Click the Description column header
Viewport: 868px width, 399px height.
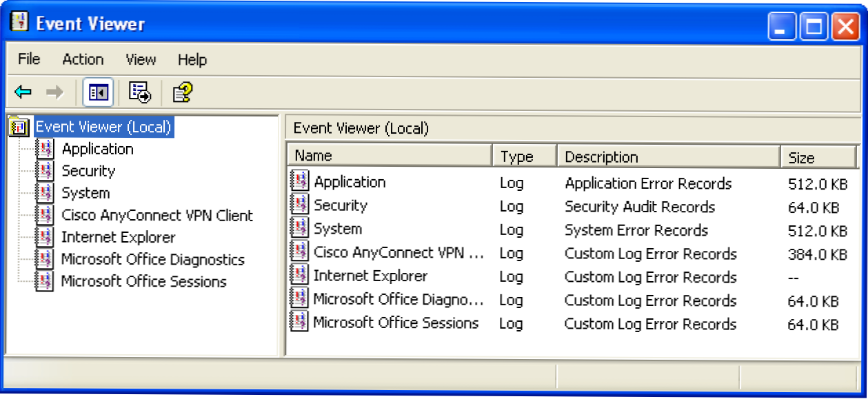[667, 157]
